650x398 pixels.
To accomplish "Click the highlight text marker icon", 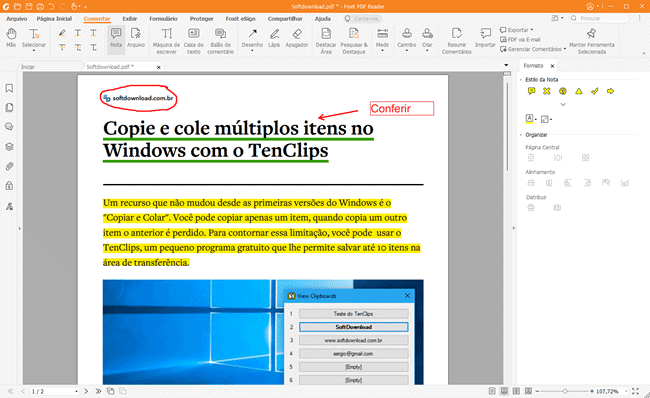I will click(x=62, y=33).
